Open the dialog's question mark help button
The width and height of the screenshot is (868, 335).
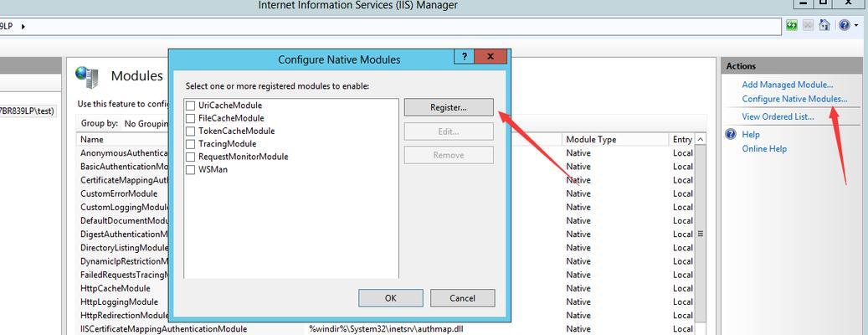coord(464,56)
